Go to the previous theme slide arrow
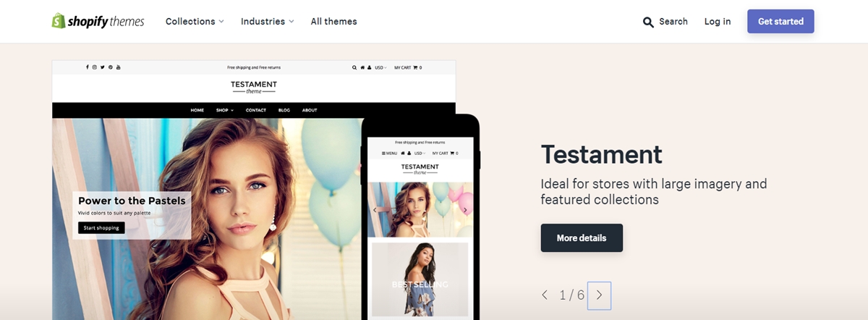The width and height of the screenshot is (868, 320). 545,295
